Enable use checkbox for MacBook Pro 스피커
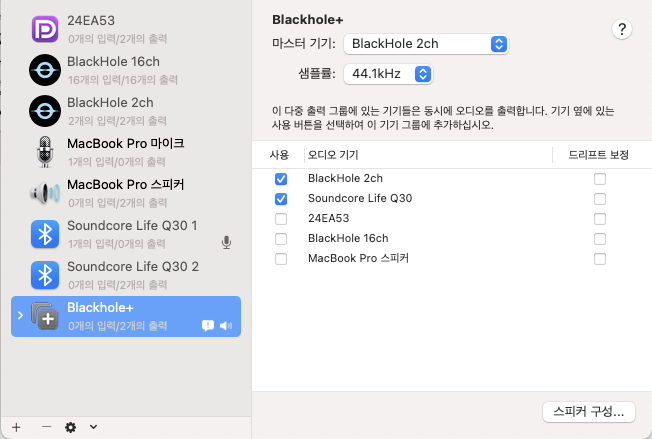 point(281,259)
